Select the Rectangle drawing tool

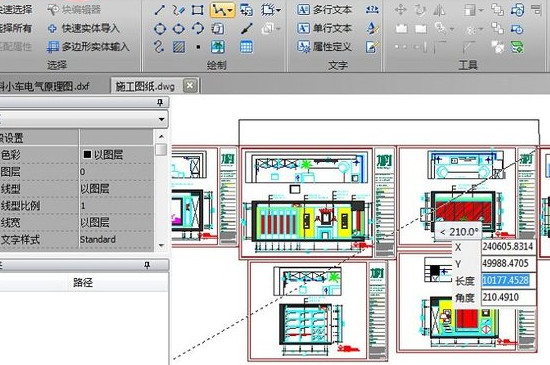point(197,10)
